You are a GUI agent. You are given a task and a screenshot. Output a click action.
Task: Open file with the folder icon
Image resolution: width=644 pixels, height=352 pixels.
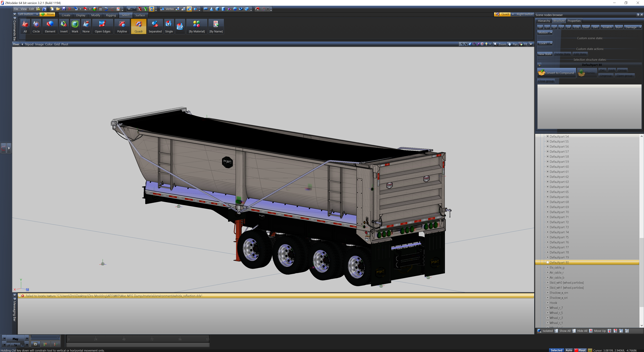tap(58, 9)
